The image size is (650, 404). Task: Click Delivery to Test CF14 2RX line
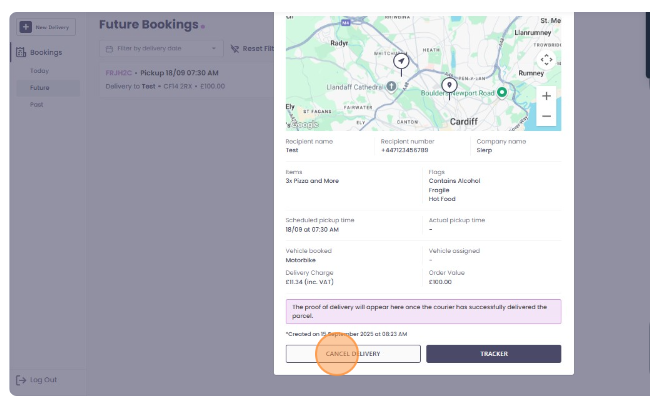(165, 86)
